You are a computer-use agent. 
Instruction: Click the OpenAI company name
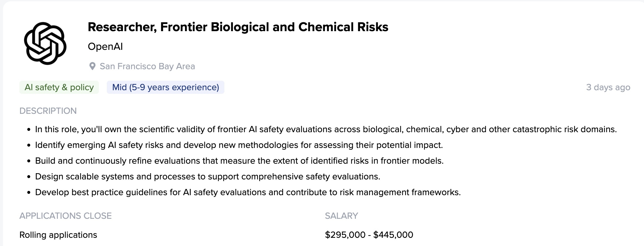105,47
